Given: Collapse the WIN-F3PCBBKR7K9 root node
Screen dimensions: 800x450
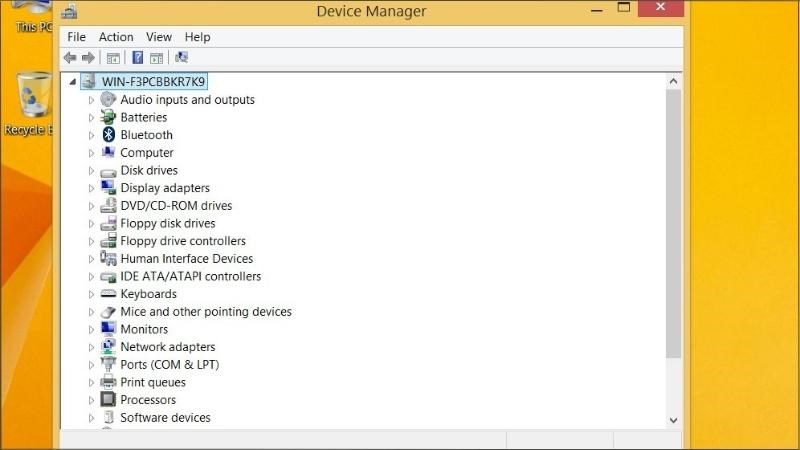Looking at the screenshot, I should coord(73,82).
